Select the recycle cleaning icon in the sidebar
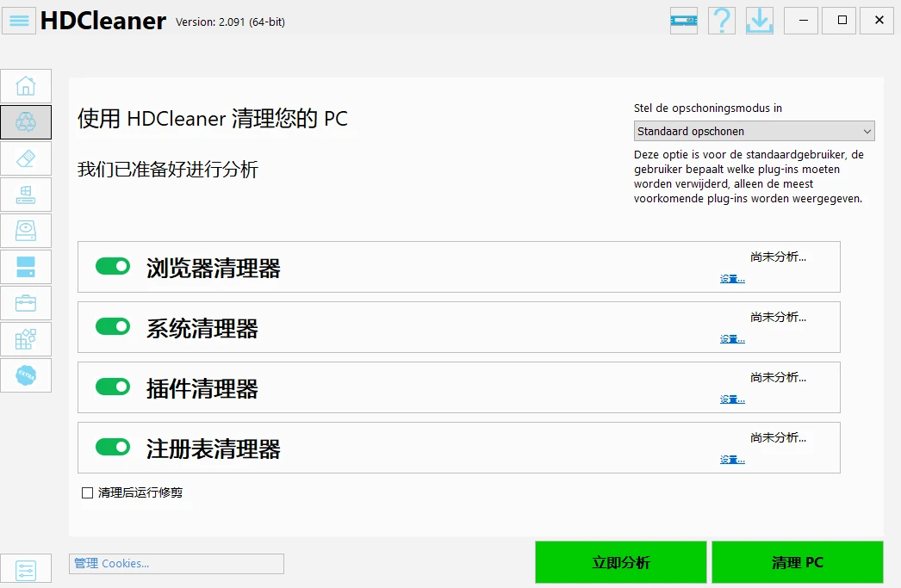 click(x=26, y=121)
